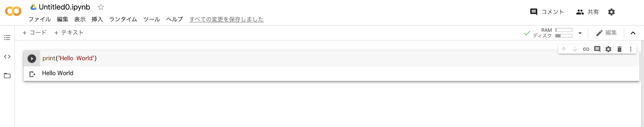Click the 共有 share button

587,12
